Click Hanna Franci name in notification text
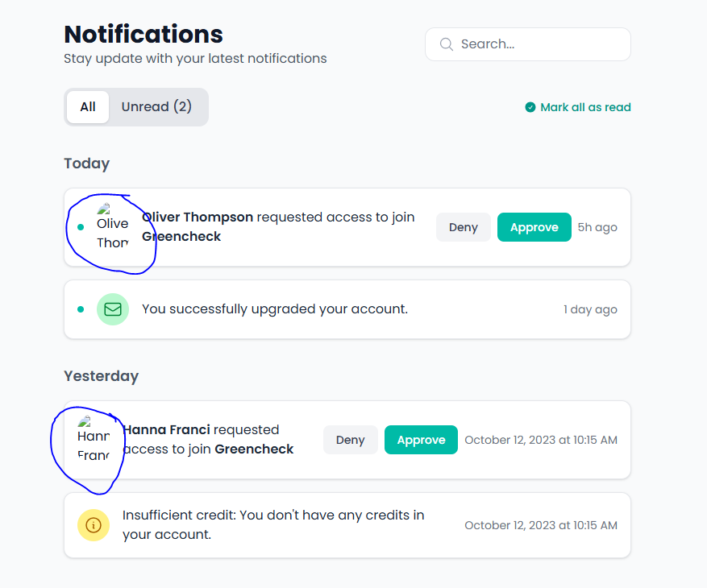707x588 pixels. point(166,430)
